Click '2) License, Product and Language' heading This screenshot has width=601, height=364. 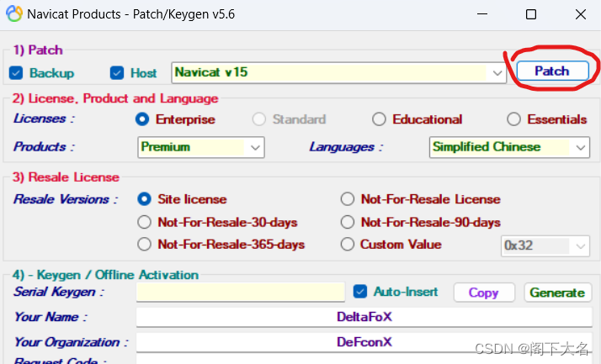pos(115,98)
